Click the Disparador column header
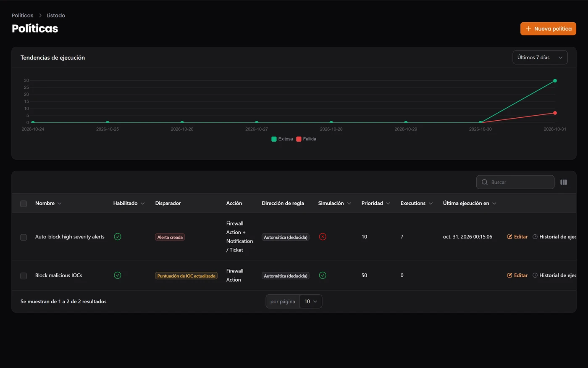The width and height of the screenshot is (588, 368). 168,203
